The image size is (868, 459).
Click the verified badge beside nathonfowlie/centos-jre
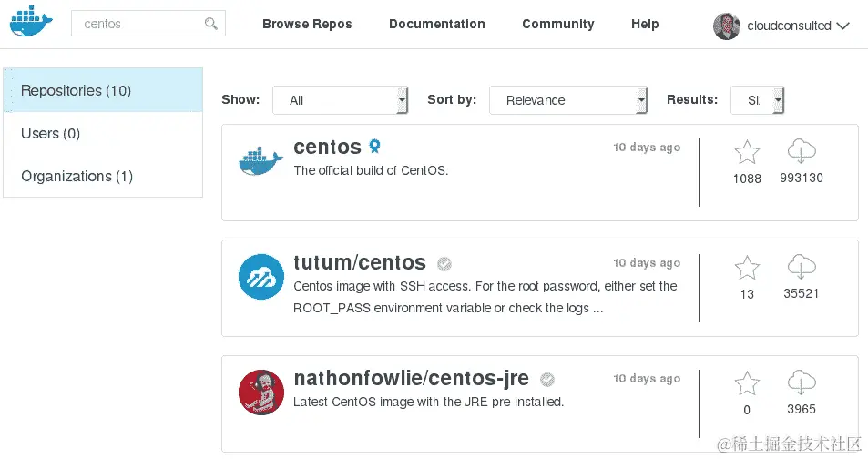(546, 379)
